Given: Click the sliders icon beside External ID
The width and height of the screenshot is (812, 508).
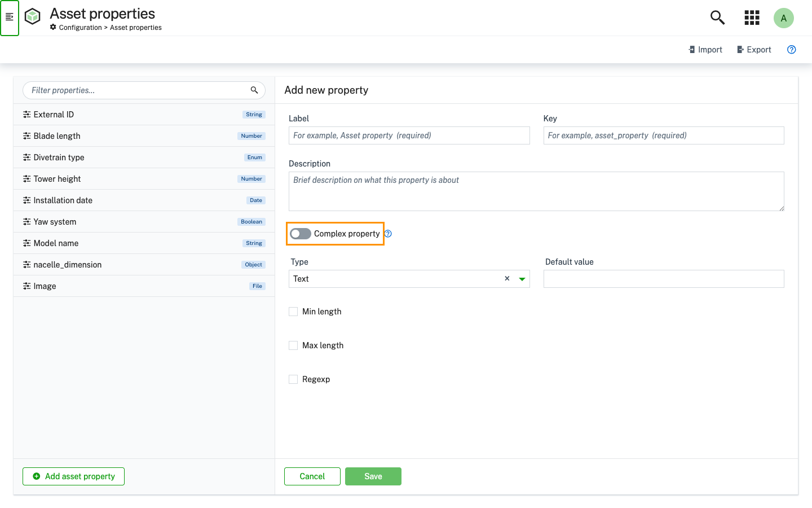Looking at the screenshot, I should (27, 114).
